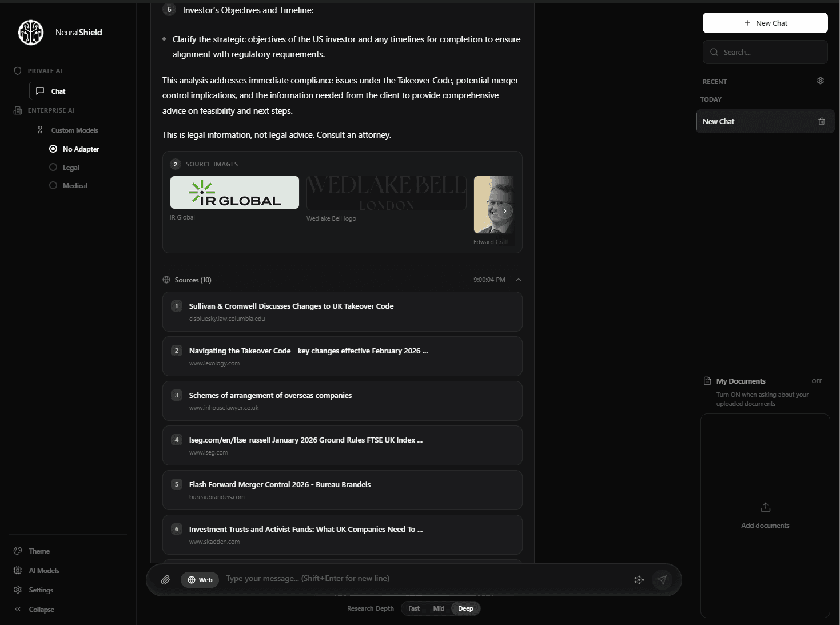840x625 pixels.
Task: Click the sparkle options icon near send
Action: click(x=639, y=579)
